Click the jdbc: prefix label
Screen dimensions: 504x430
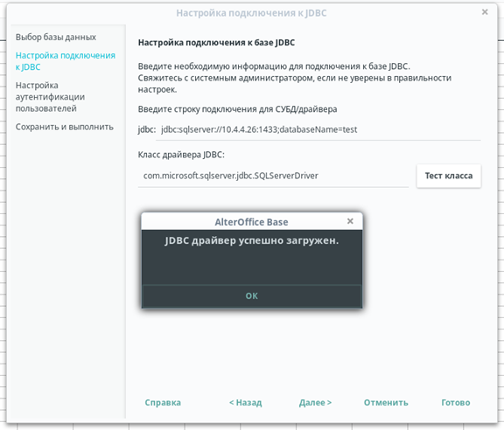[x=147, y=129]
